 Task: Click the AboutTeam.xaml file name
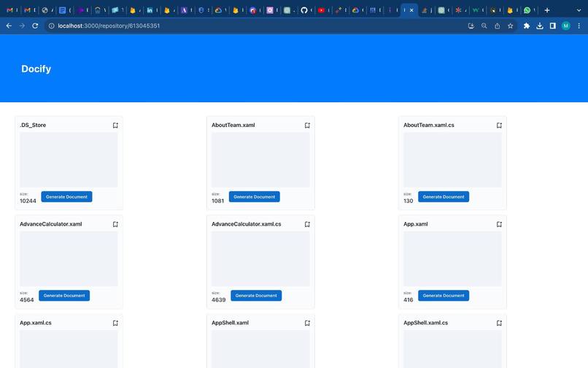click(x=233, y=125)
